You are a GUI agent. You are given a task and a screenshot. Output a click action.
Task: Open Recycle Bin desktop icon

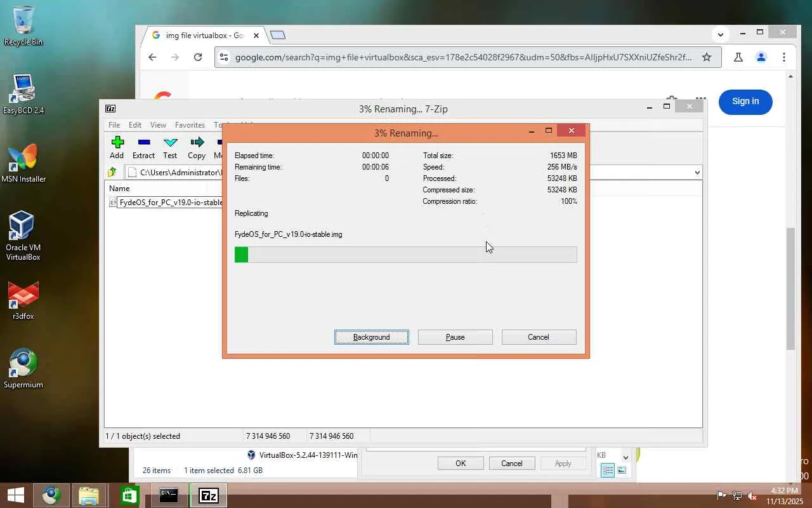coord(23,26)
